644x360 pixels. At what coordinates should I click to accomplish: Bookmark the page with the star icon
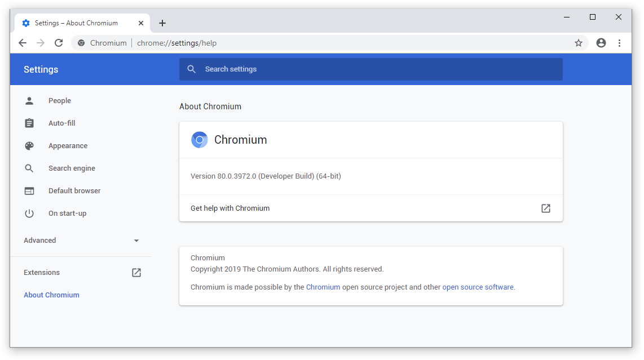click(579, 43)
